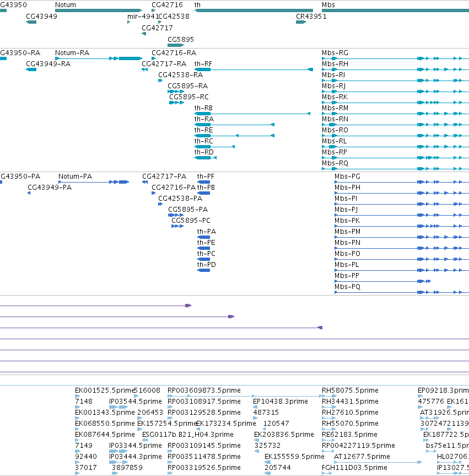Click the CG43949-RA transcript label
This screenshot has width=469, height=476.
point(48,64)
